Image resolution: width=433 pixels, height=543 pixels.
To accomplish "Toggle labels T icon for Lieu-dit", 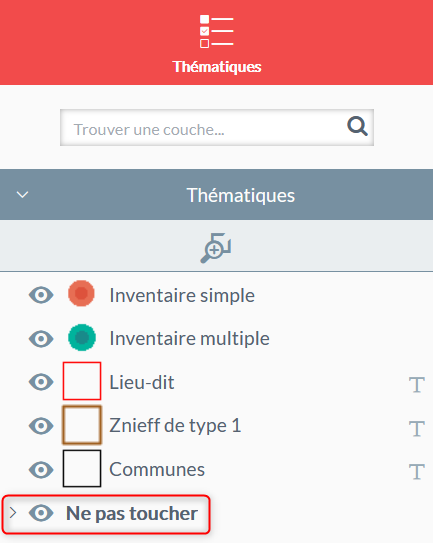I will tap(417, 384).
